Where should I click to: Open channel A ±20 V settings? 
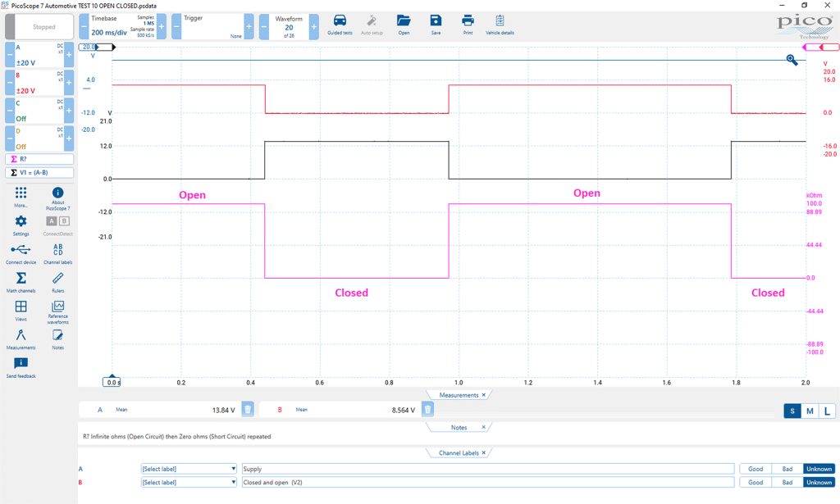click(x=39, y=55)
